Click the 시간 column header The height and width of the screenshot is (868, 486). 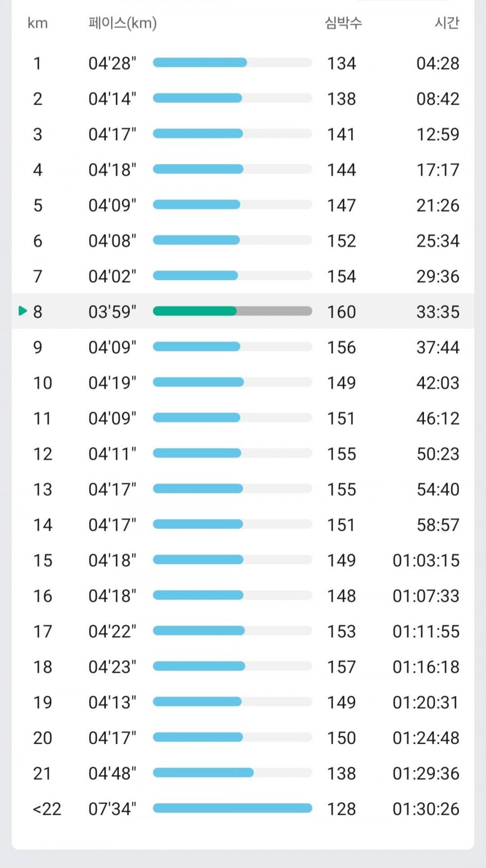coord(447,23)
